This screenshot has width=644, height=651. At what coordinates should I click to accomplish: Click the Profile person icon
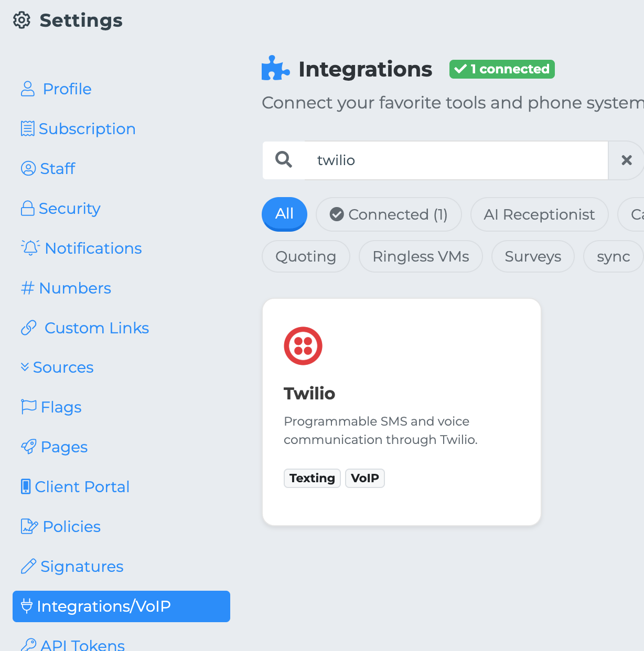[x=28, y=89]
